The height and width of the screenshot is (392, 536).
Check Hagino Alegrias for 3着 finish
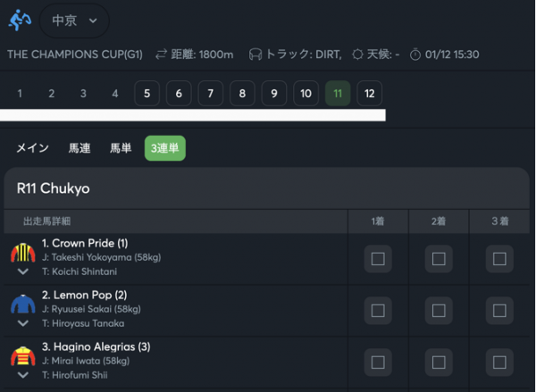(x=499, y=363)
